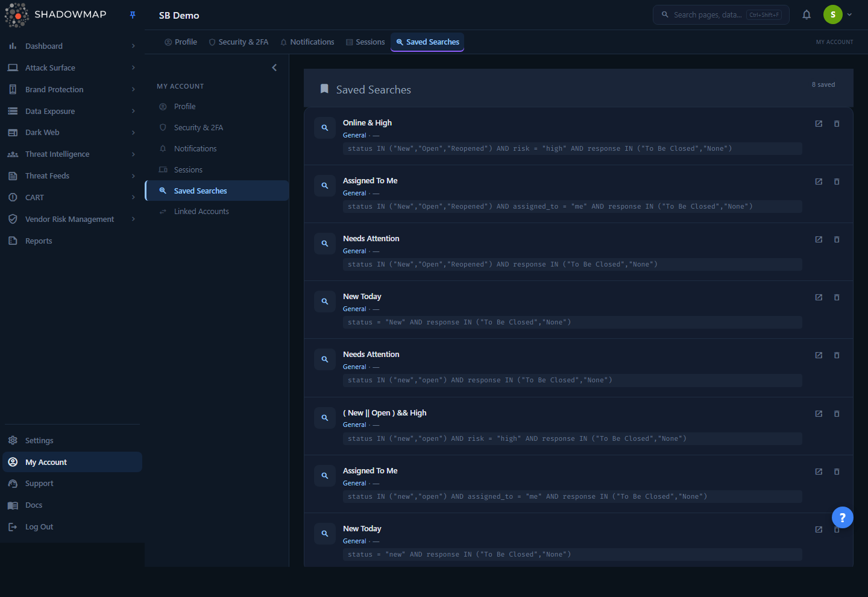
Task: Click the Online & High query string
Action: 573,148
